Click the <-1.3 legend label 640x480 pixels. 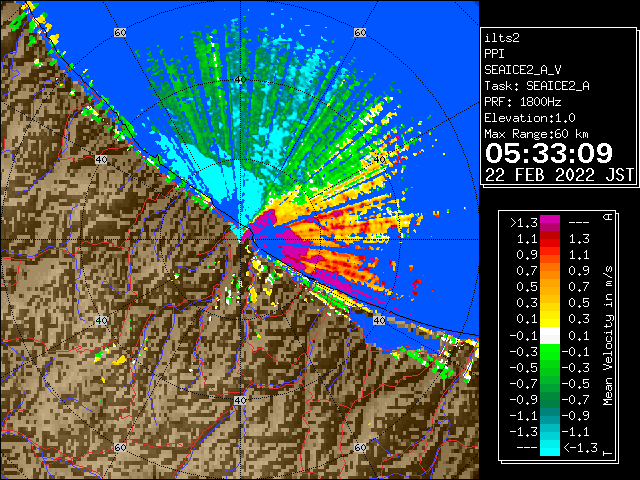coord(580,447)
